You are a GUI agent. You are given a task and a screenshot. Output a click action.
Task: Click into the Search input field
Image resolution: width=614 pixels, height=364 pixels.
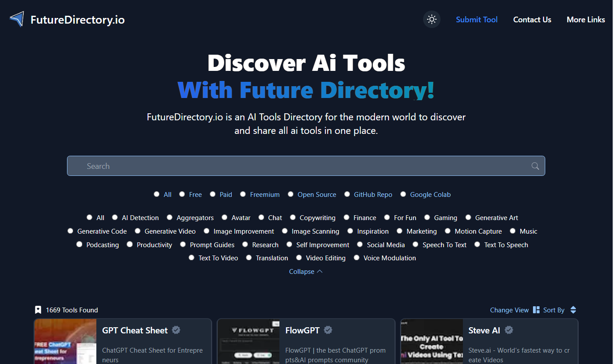point(306,166)
